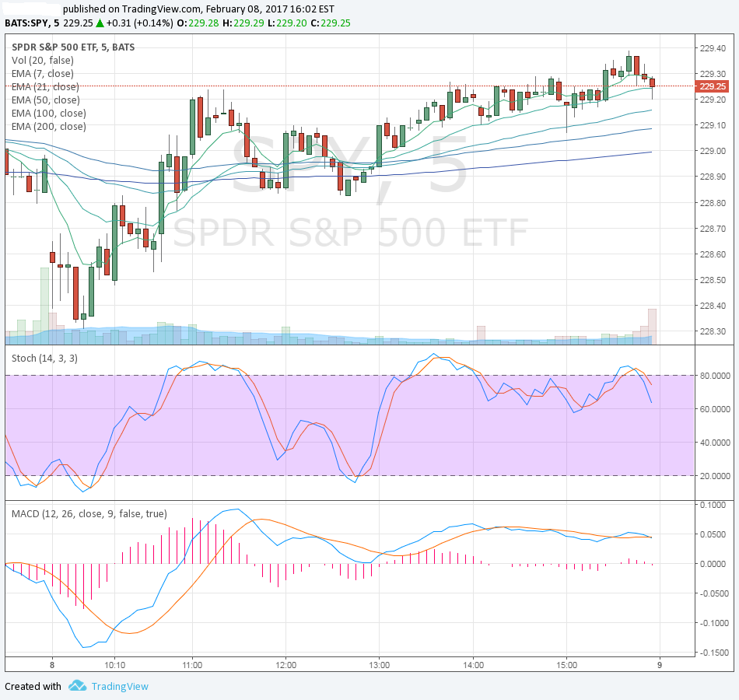
Task: Click the EMA (50, close) indicator label
Action: pos(46,100)
